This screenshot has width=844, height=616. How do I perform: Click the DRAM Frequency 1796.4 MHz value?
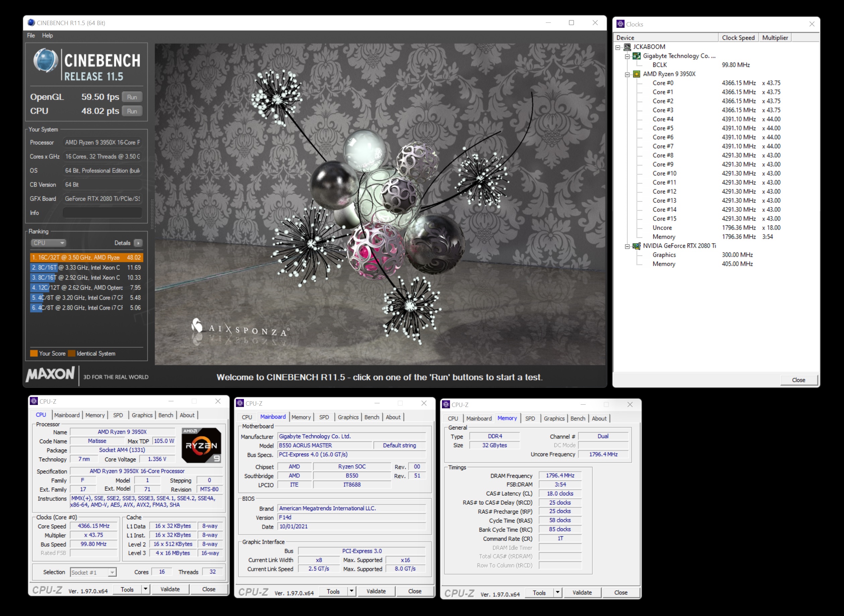[560, 475]
